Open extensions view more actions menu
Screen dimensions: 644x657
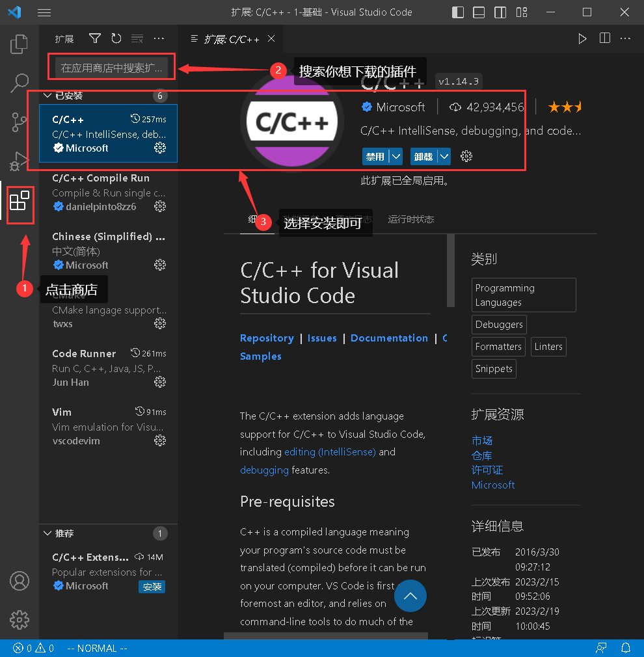click(x=159, y=38)
